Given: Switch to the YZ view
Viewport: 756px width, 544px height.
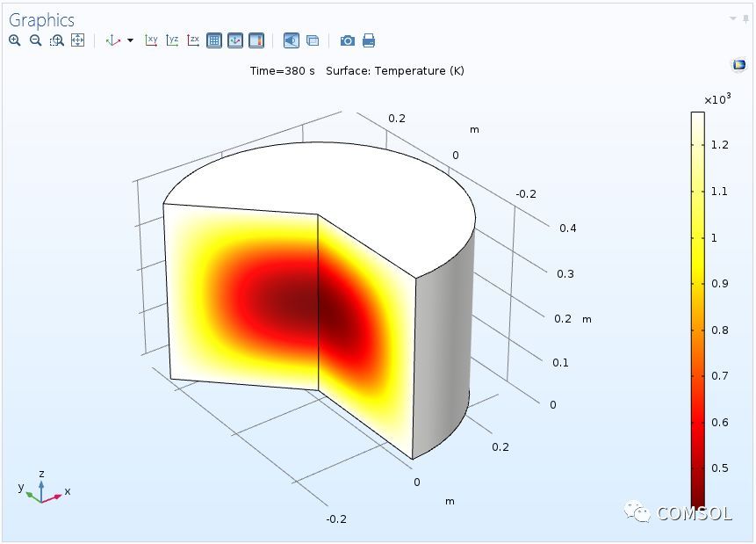Looking at the screenshot, I should (172, 40).
